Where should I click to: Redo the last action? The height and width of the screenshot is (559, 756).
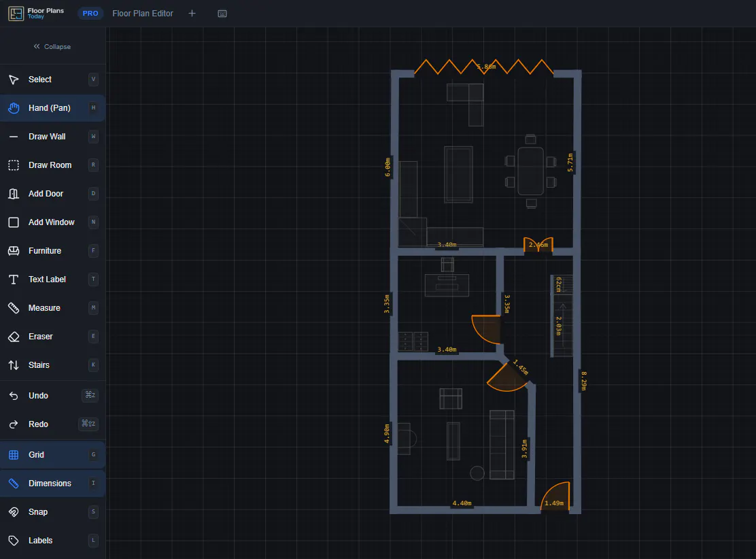tap(52, 424)
